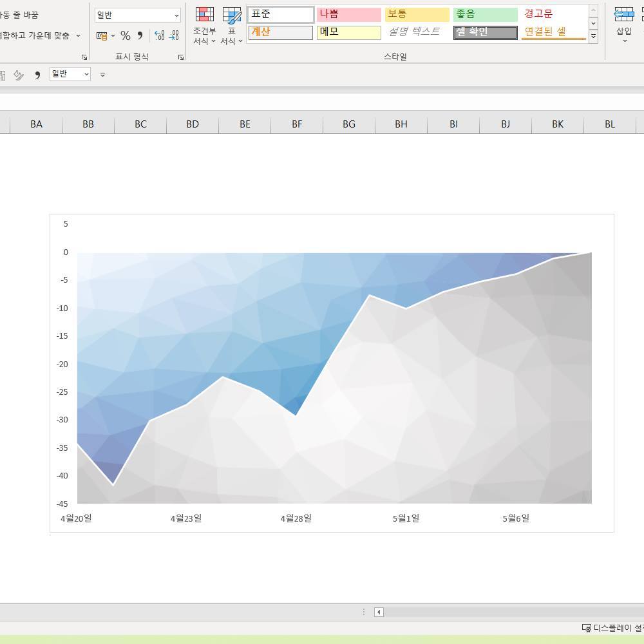
Task: Apply the 좋음 (Good) cell style
Action: (x=486, y=14)
